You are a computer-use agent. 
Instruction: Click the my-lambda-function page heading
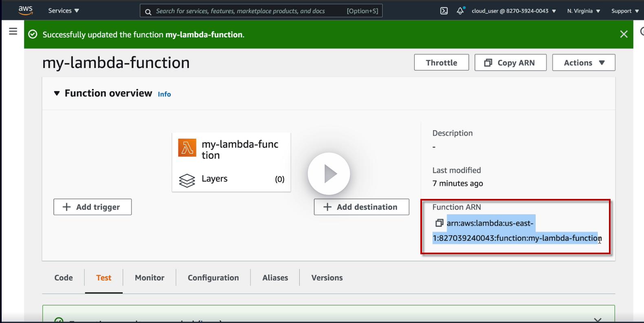116,63
